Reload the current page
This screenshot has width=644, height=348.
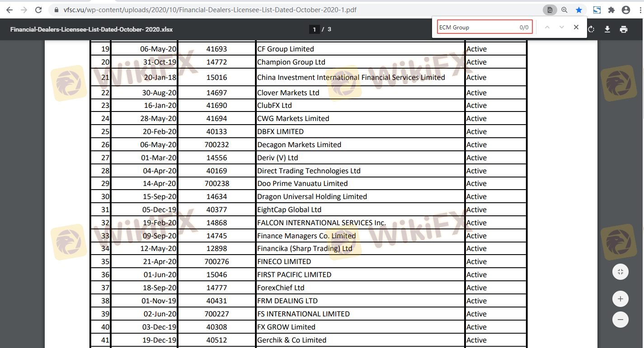coord(38,9)
